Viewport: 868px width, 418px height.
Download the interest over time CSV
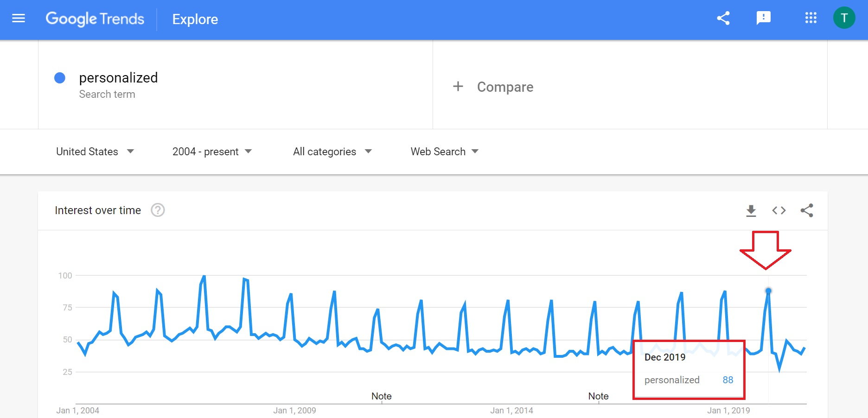click(751, 211)
